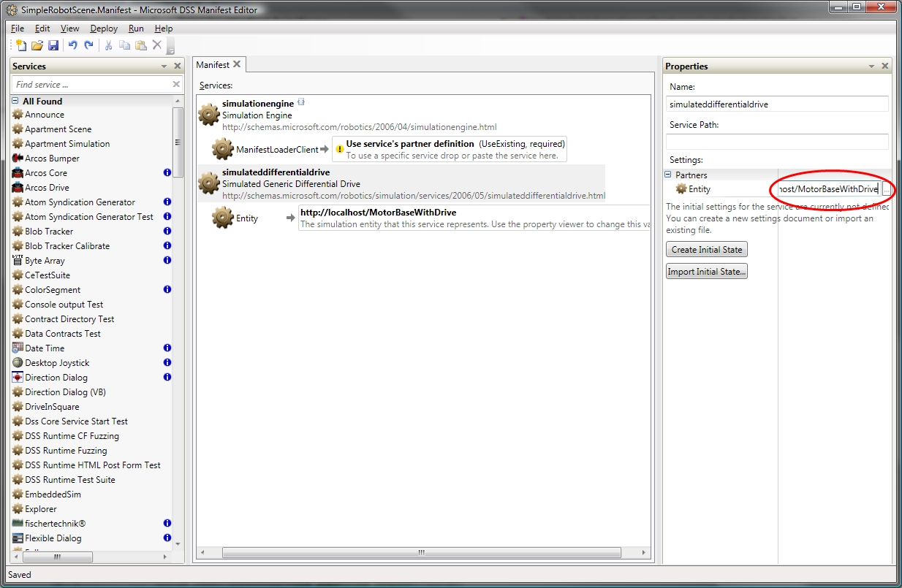Open the Help menu
Image resolution: width=902 pixels, height=588 pixels.
(x=164, y=28)
